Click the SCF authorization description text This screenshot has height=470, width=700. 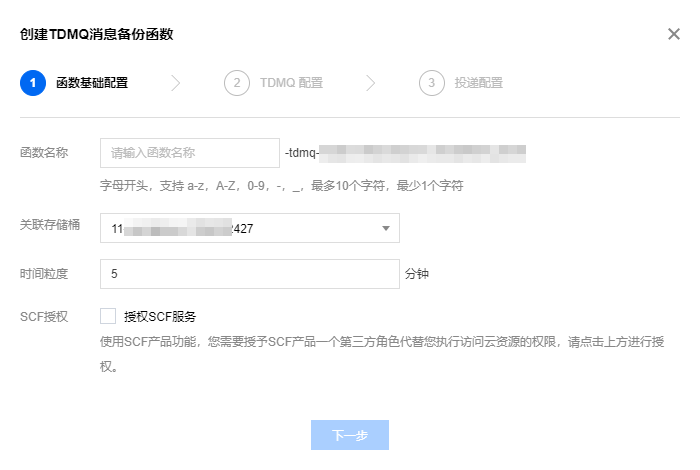click(x=382, y=354)
